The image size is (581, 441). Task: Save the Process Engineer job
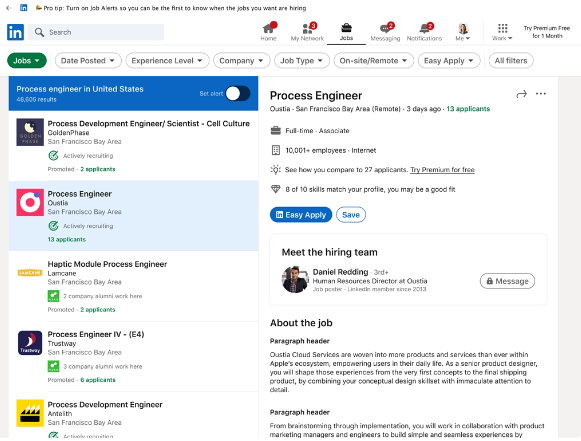(351, 215)
